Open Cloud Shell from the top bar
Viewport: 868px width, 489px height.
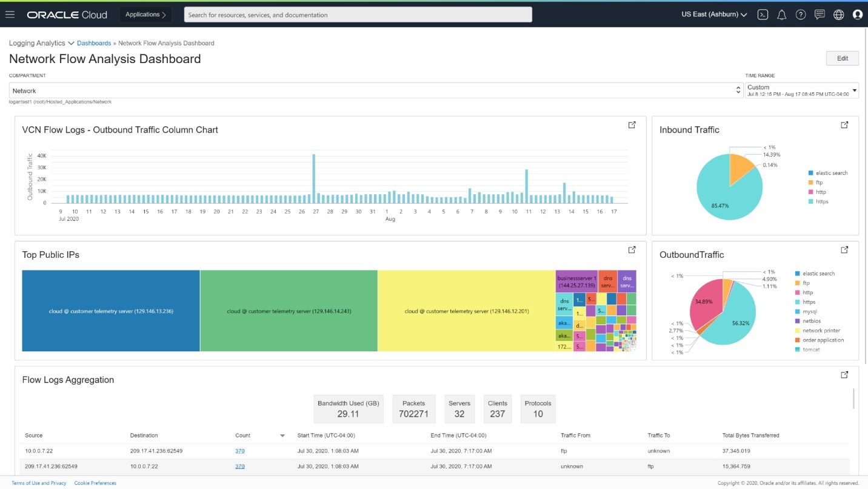tap(763, 15)
